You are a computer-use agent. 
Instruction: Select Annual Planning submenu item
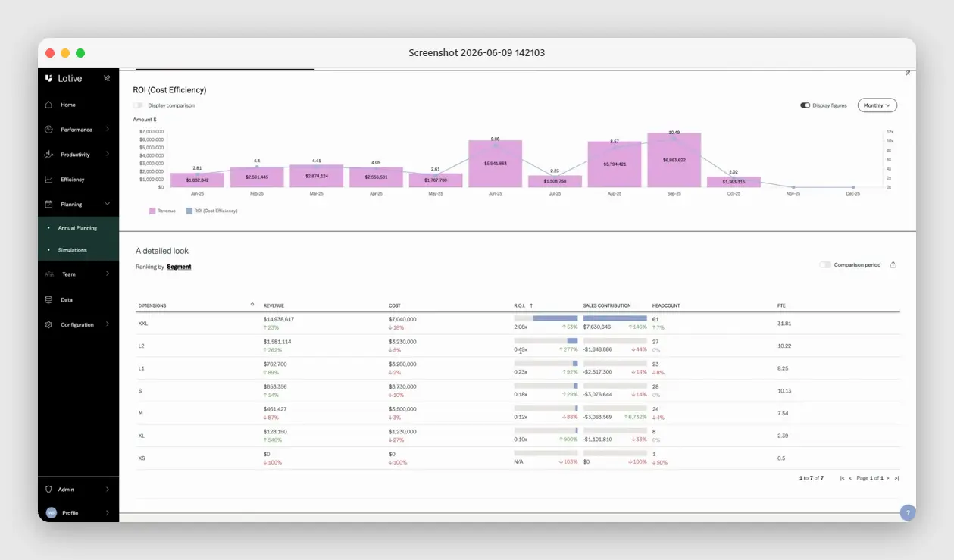[77, 228]
